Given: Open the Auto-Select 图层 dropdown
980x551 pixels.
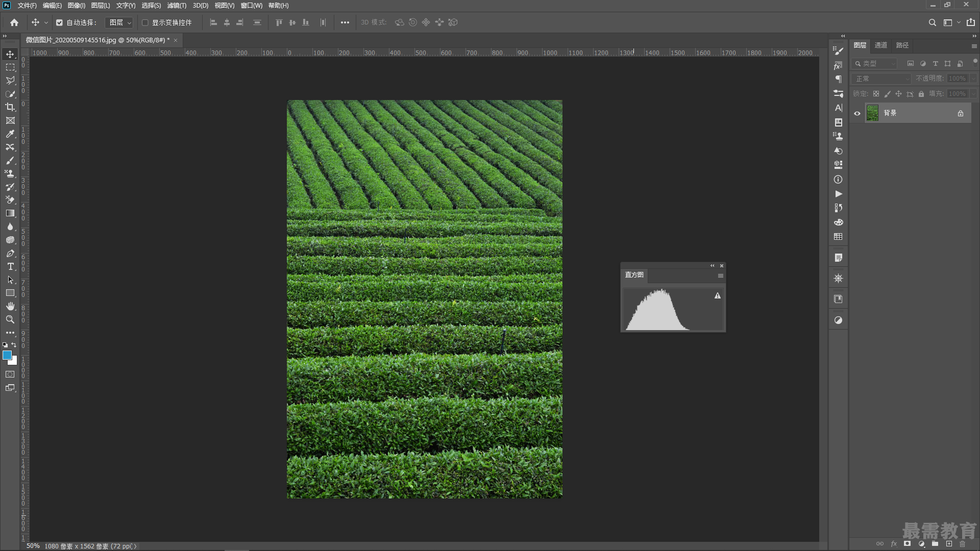Looking at the screenshot, I should tap(119, 22).
